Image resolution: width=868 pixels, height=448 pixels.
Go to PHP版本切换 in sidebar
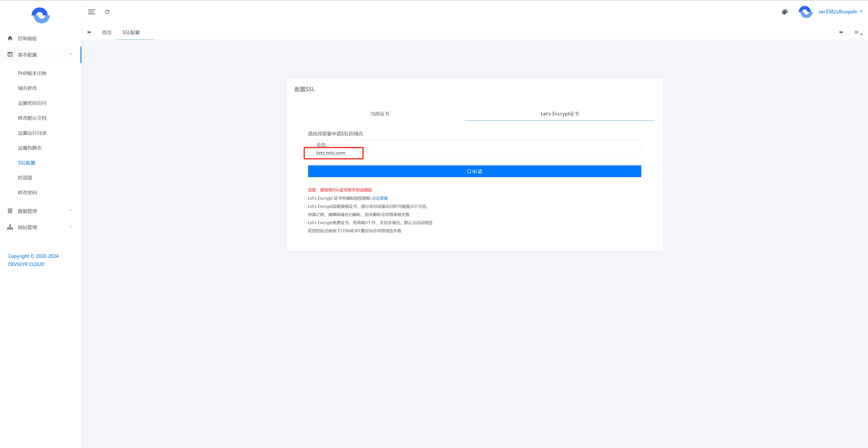click(x=32, y=73)
